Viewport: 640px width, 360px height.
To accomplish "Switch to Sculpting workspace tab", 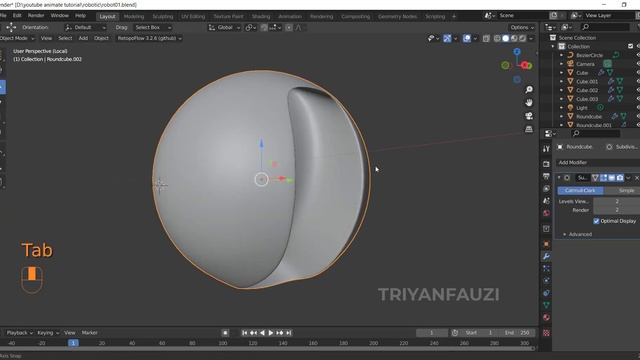I will point(163,17).
